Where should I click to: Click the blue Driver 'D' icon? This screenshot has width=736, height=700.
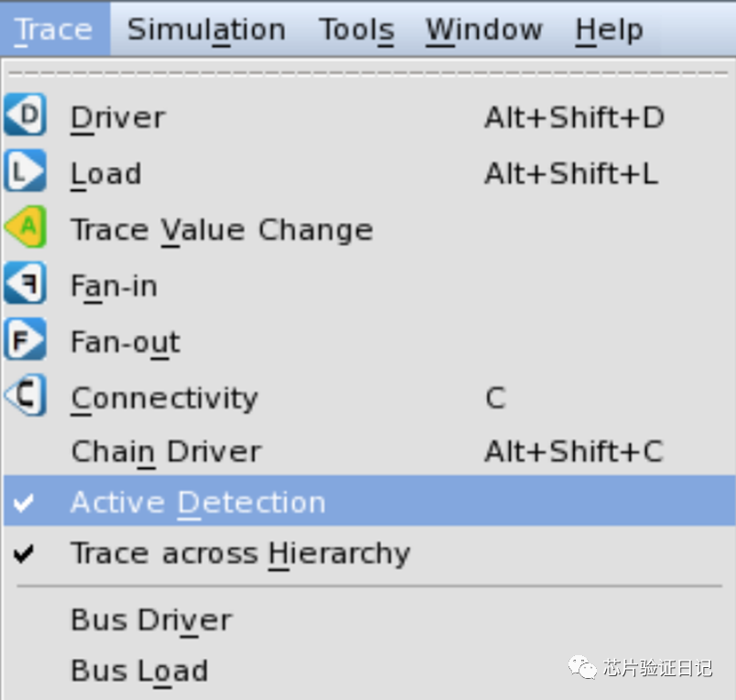[x=25, y=117]
